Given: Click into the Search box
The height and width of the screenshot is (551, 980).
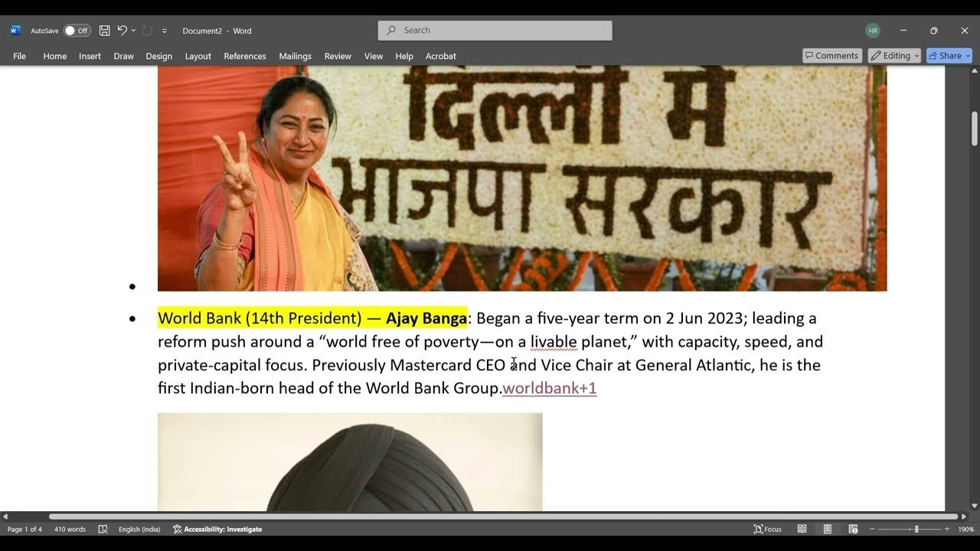Looking at the screenshot, I should click(x=495, y=31).
